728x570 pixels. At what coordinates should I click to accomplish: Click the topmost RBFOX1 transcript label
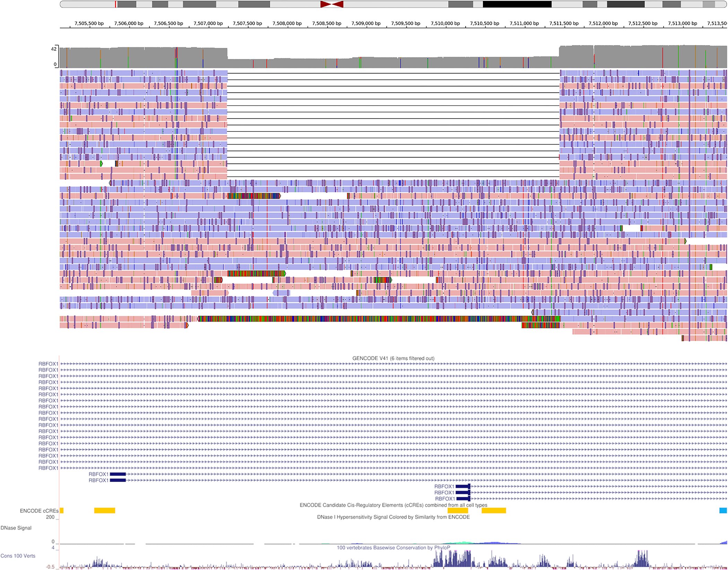pyautogui.click(x=48, y=364)
